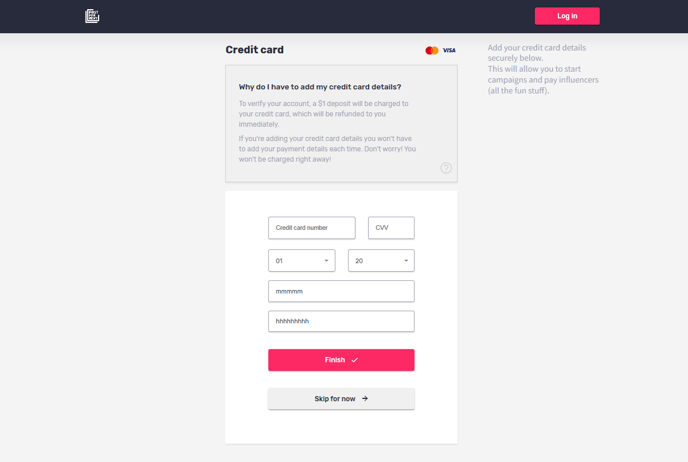Viewport: 688px width, 462px height.
Task: Click the field containing hhhhhhhhh
Action: coord(341,321)
